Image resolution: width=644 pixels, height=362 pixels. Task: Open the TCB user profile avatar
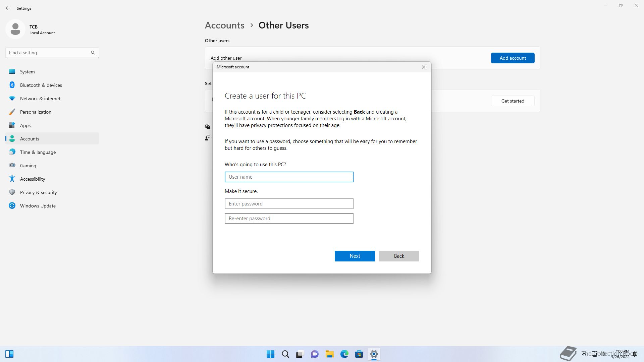(x=15, y=29)
